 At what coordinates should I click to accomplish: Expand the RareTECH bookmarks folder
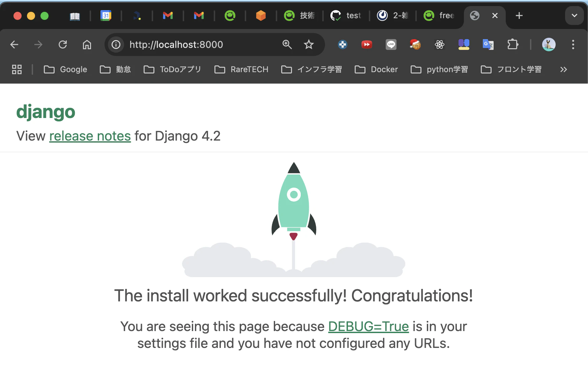241,69
